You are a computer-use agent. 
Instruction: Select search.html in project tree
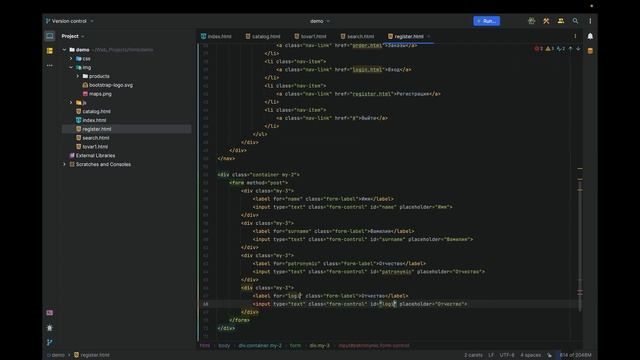(x=92, y=138)
